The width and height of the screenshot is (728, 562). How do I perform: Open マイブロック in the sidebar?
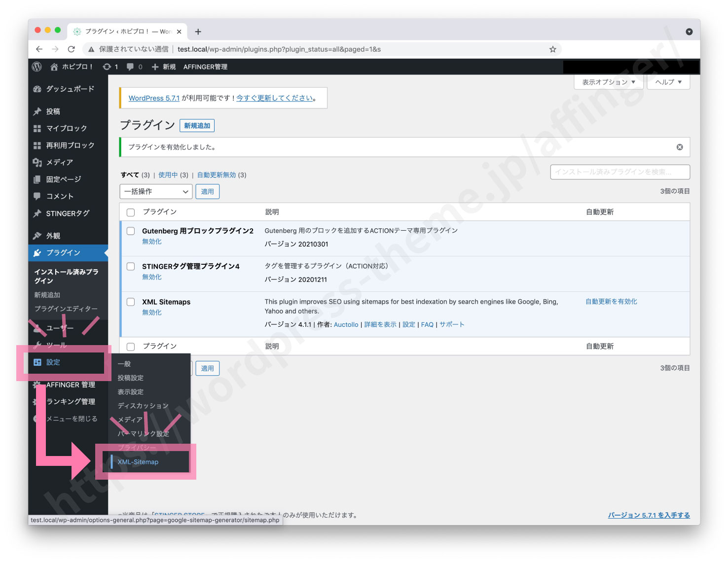(68, 128)
